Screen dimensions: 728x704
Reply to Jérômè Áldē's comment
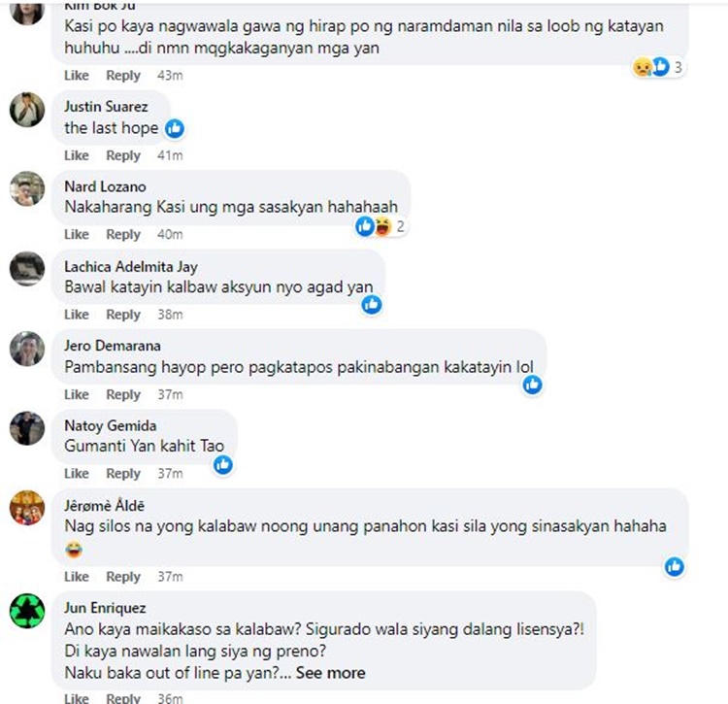click(123, 577)
